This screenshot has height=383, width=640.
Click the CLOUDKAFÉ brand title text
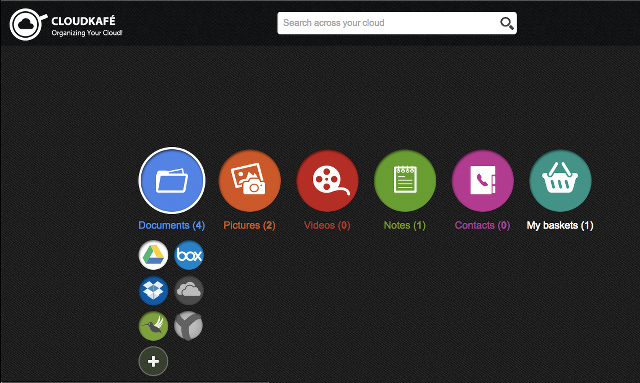[83, 21]
